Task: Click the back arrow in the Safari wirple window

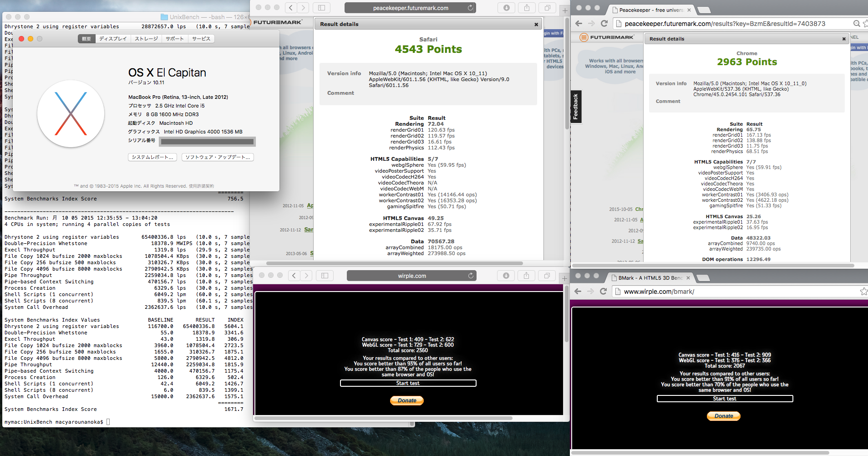Action: pyautogui.click(x=294, y=276)
